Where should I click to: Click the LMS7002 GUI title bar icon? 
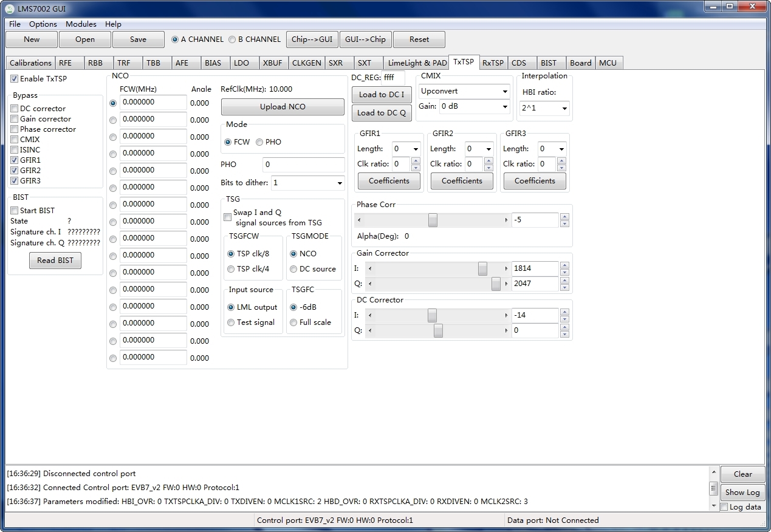(x=10, y=9)
